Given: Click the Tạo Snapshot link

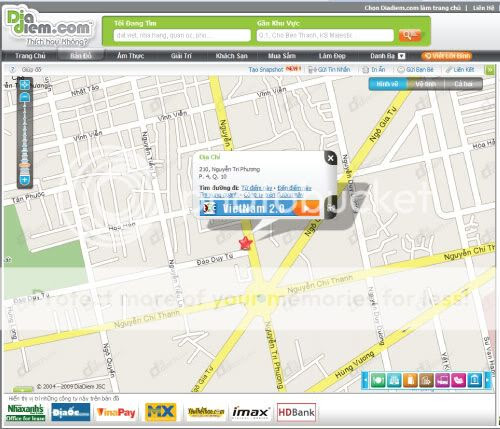Looking at the screenshot, I should [265, 69].
